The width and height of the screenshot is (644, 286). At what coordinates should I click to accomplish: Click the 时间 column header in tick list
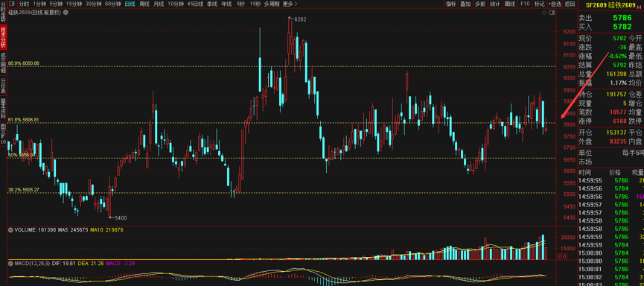coord(585,173)
